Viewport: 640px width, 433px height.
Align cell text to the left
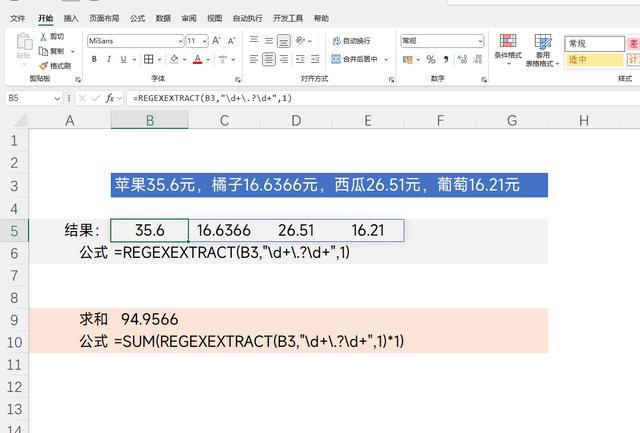tap(254, 60)
